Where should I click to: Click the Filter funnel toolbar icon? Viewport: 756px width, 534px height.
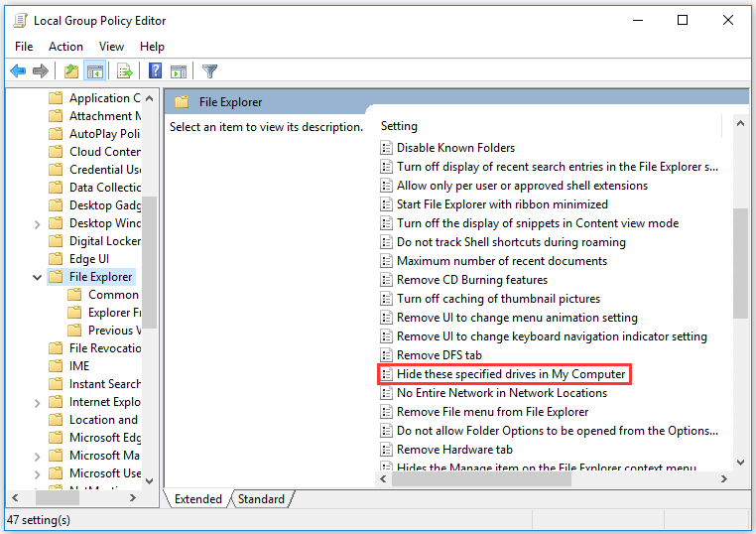209,71
